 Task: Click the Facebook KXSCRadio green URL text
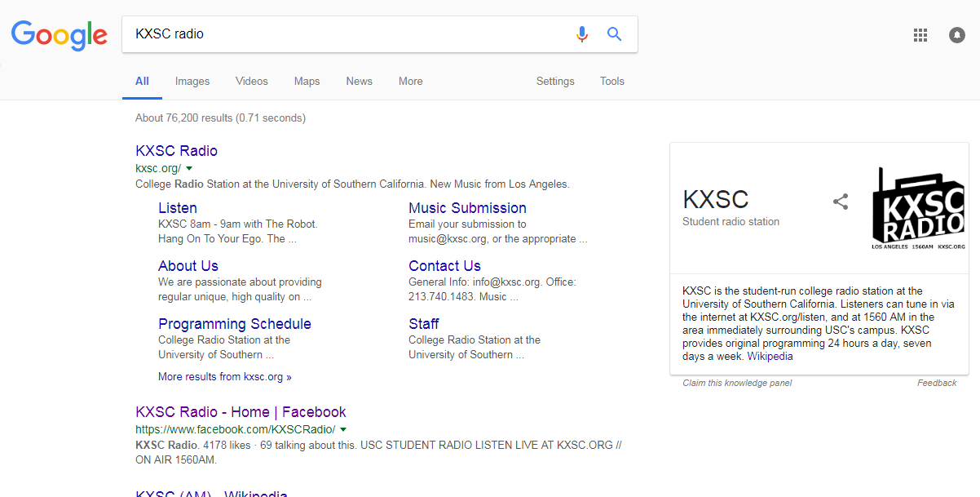click(236, 430)
